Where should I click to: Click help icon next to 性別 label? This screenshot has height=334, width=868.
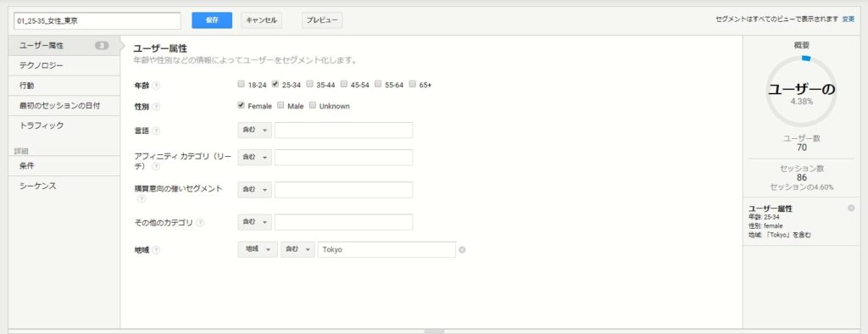click(x=156, y=106)
